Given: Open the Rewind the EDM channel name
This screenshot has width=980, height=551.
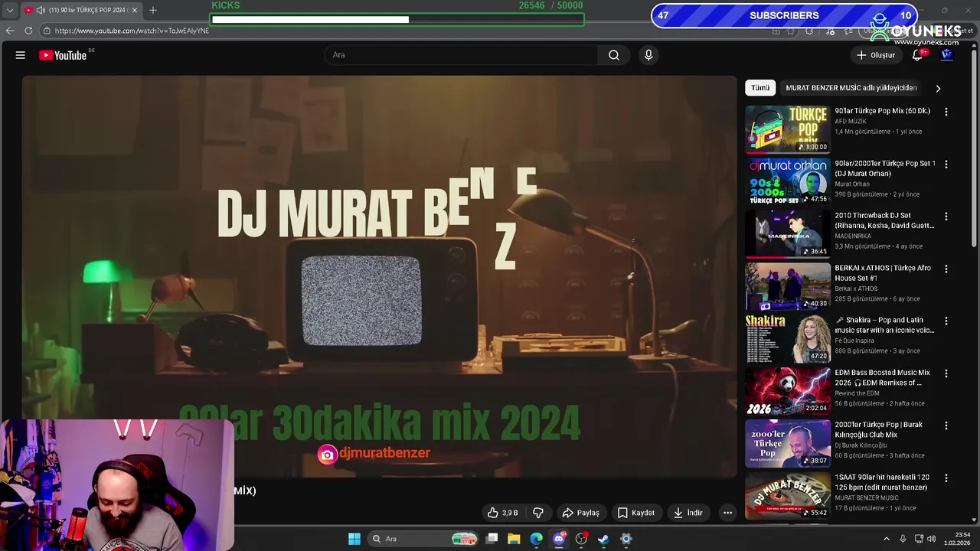Looking at the screenshot, I should coord(857,393).
